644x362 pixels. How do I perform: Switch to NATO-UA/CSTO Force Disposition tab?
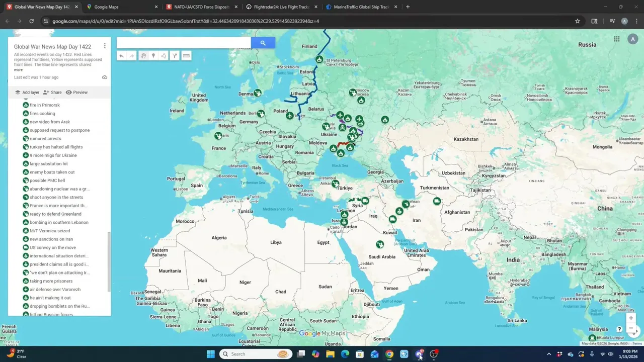tap(201, 7)
